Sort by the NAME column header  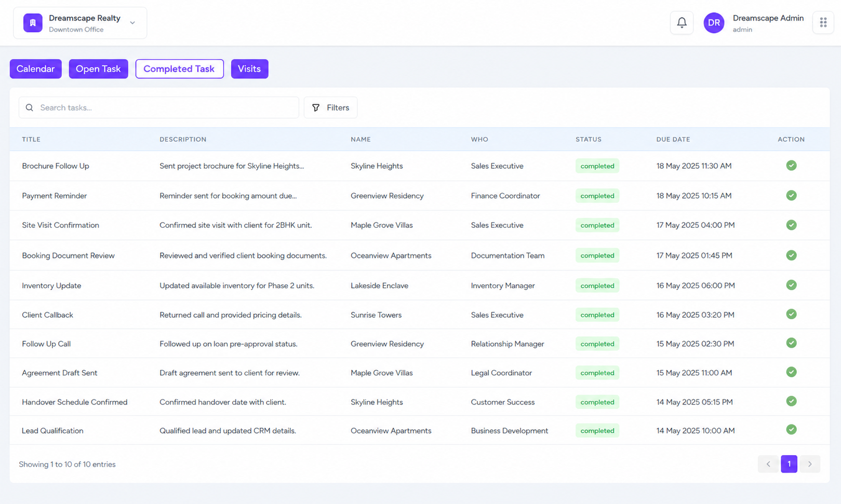pos(361,139)
